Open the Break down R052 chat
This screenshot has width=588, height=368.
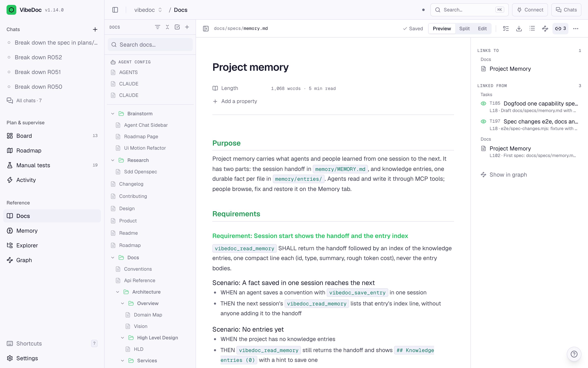[52, 57]
